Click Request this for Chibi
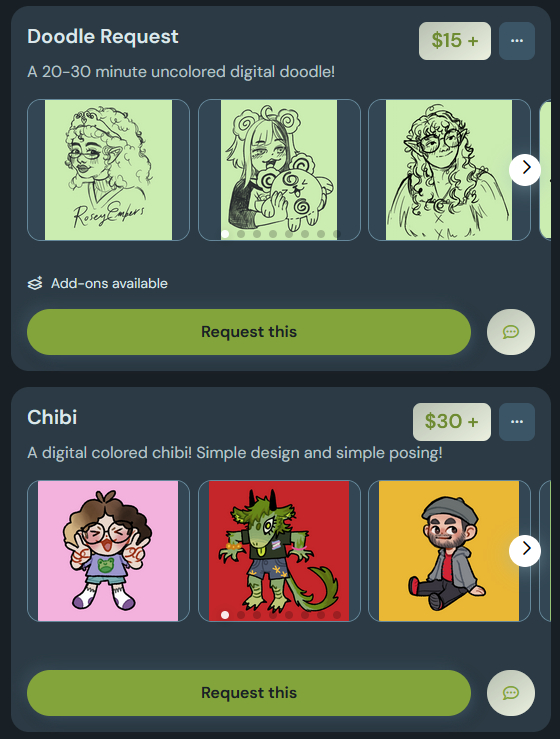The height and width of the screenshot is (739, 560). click(249, 693)
